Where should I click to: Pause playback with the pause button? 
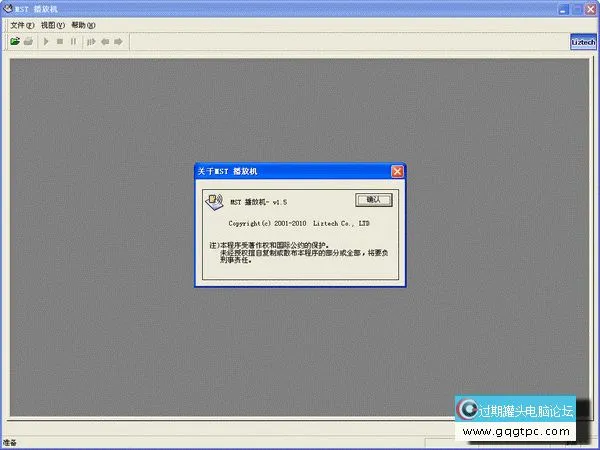point(73,41)
